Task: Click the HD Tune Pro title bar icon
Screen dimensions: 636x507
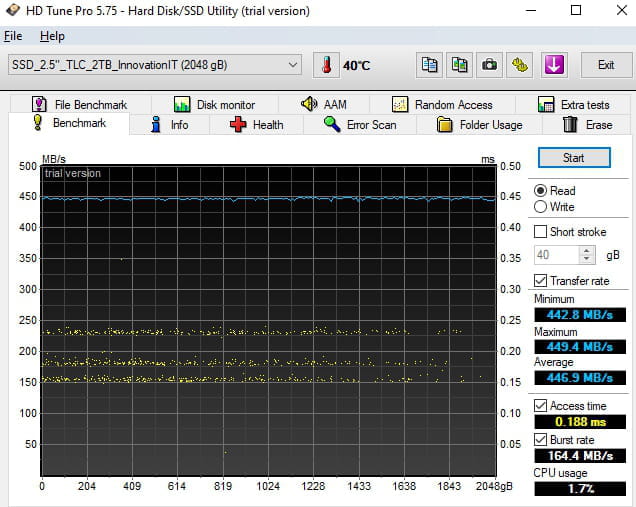Action: pos(13,10)
